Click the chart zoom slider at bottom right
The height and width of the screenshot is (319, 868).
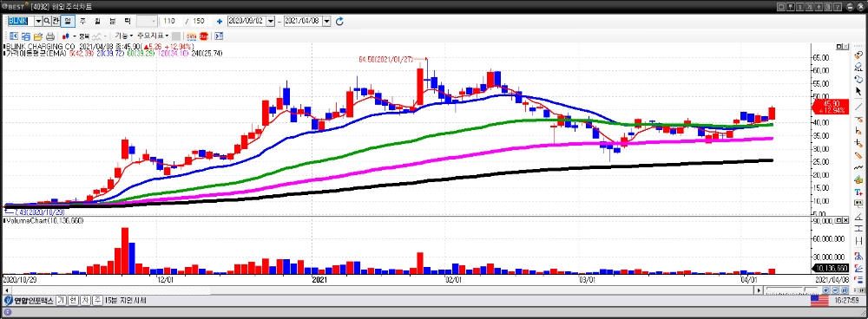click(792, 290)
